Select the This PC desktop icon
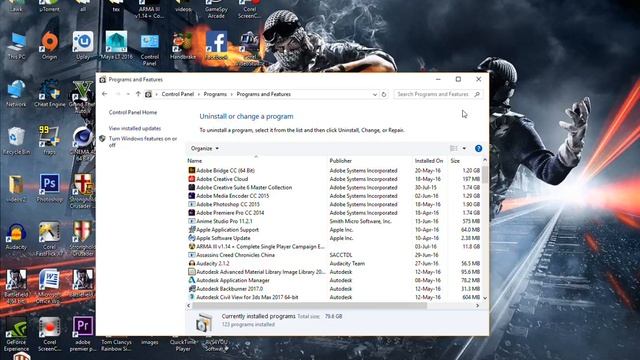This screenshot has height=360, width=640. [x=16, y=46]
